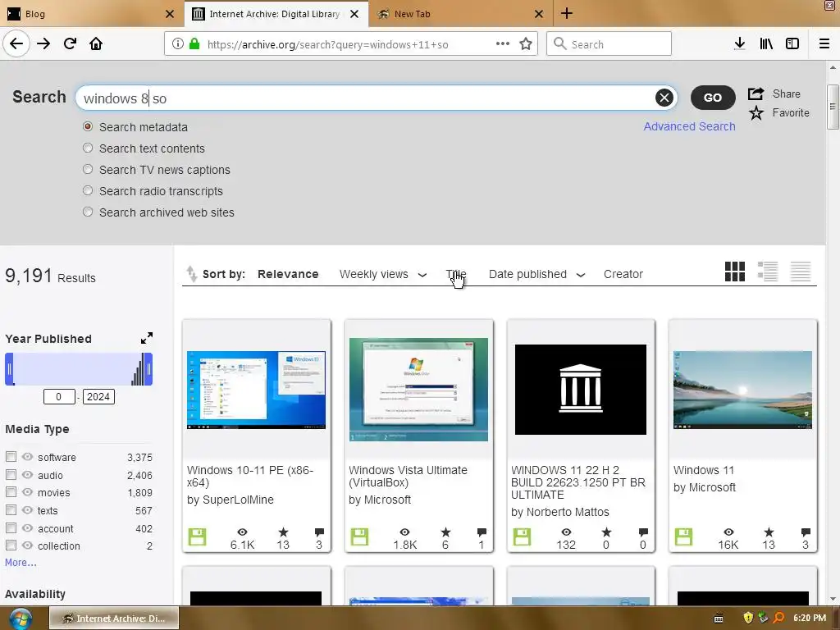Sort results by Creator
840x630 pixels.
[623, 274]
